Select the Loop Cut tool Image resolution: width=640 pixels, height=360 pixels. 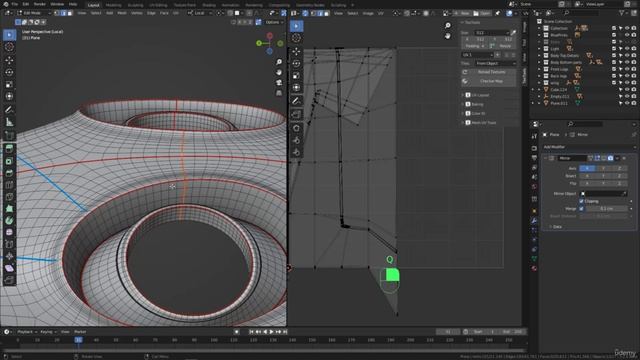[x=9, y=185]
